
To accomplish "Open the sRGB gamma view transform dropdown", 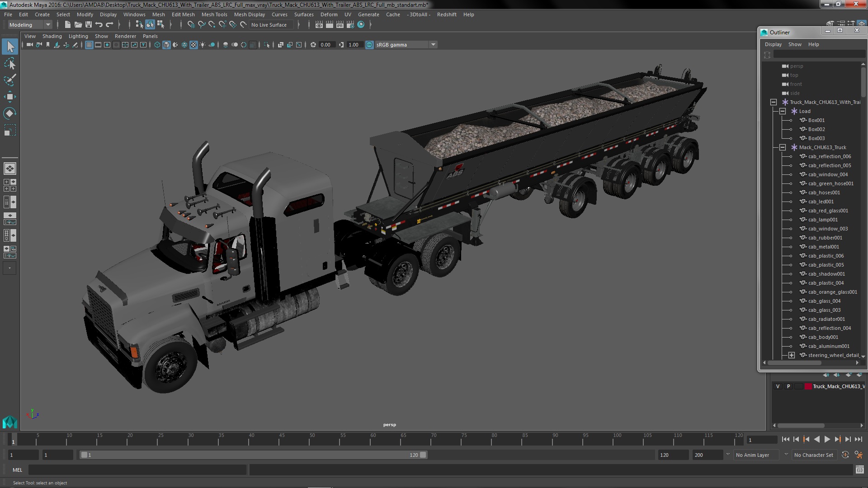I will pyautogui.click(x=406, y=45).
